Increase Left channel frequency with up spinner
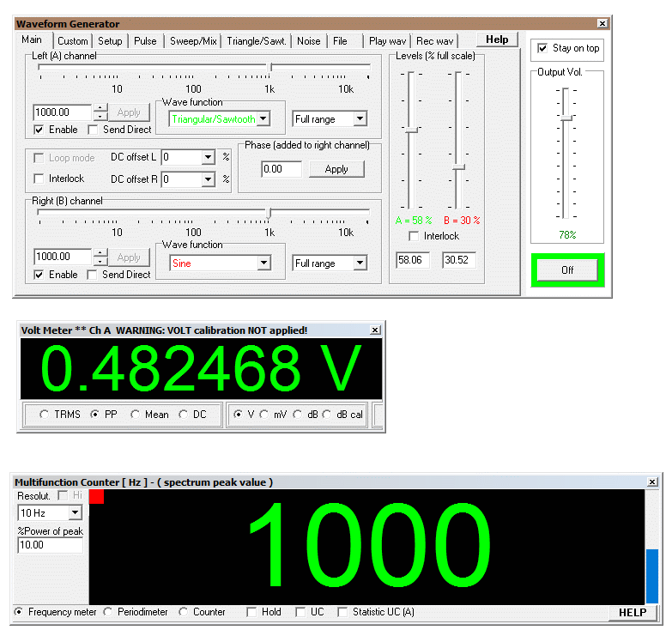 pos(100,108)
